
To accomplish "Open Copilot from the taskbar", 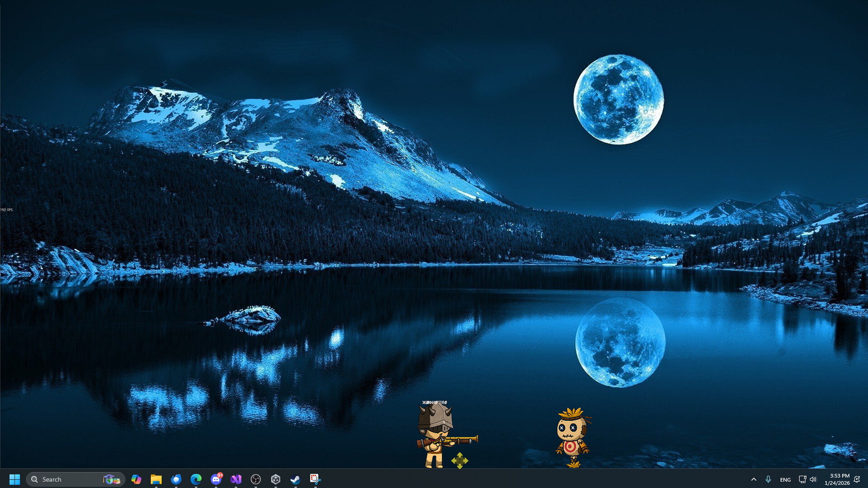I will (x=136, y=479).
